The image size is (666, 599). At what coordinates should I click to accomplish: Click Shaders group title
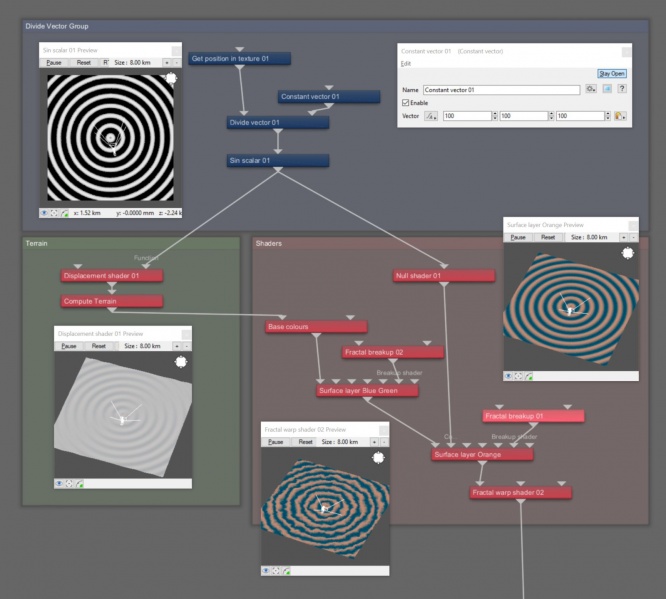(x=269, y=243)
